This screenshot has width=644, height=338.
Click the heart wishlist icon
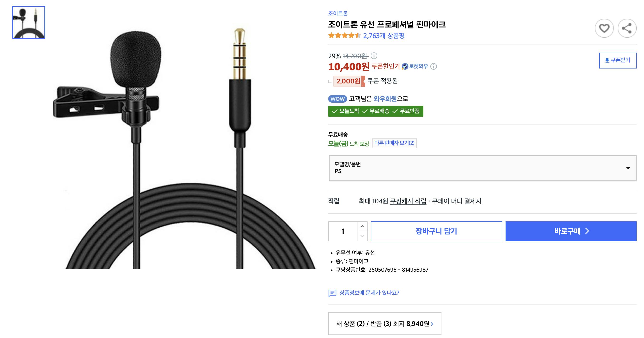point(604,28)
